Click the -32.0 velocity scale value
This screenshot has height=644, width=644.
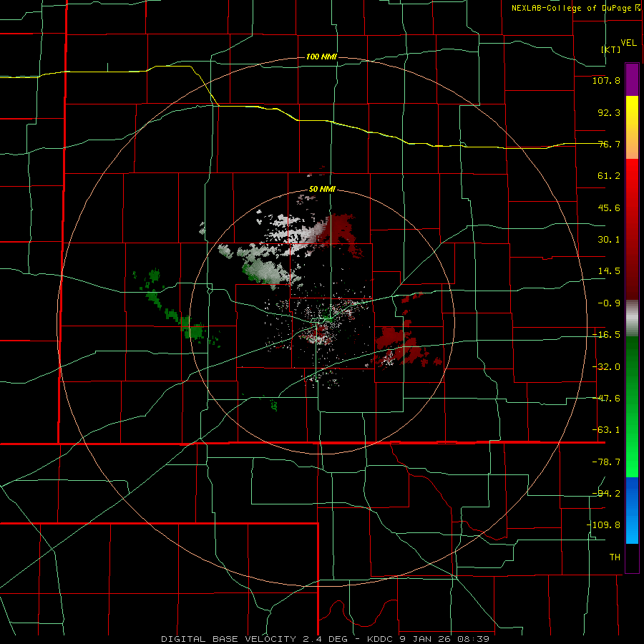coord(606,367)
